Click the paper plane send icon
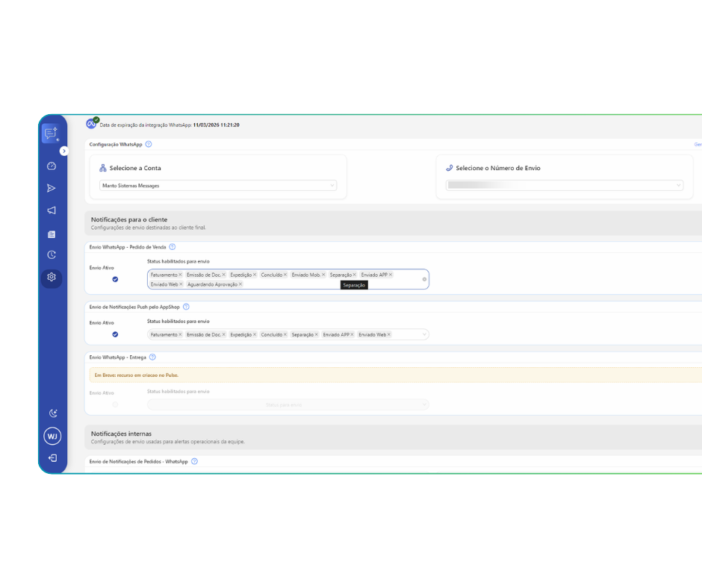This screenshot has height=588, width=702. 51,188
